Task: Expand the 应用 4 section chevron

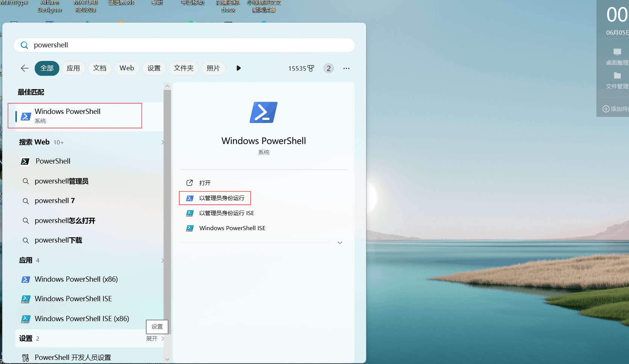Action: (x=162, y=260)
